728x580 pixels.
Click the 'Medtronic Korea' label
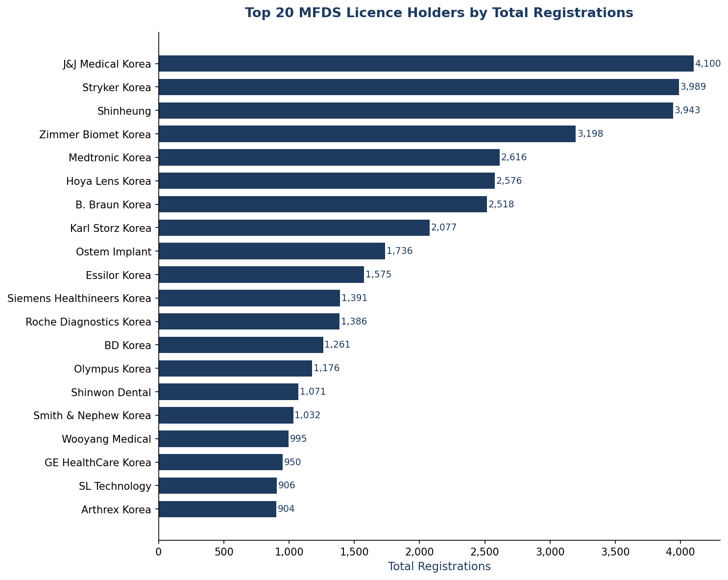coord(110,158)
